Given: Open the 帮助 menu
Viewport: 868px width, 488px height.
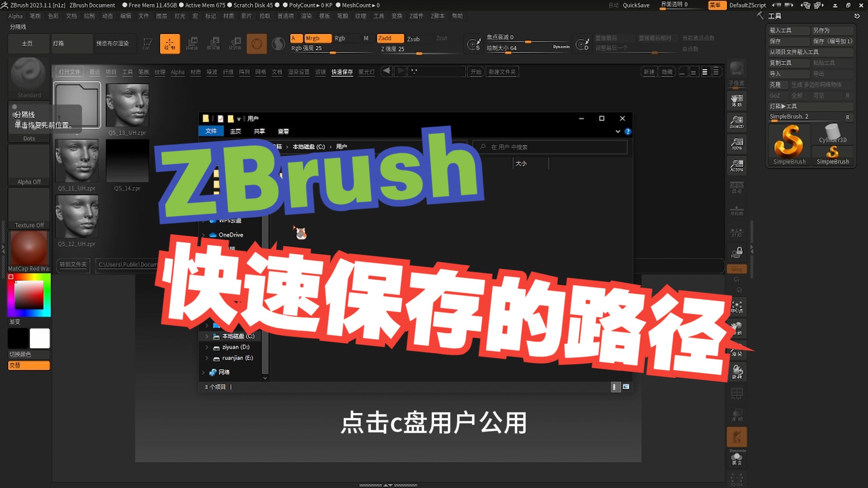Looking at the screenshot, I should point(457,16).
